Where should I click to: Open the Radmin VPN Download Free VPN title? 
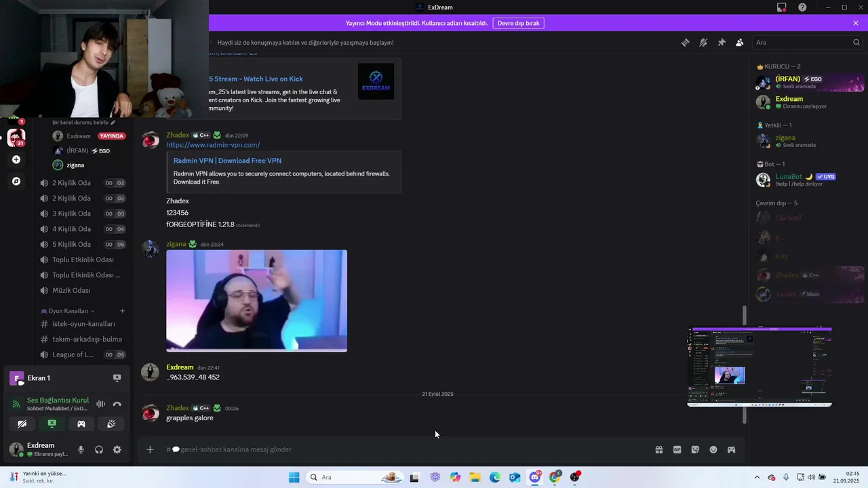point(227,161)
